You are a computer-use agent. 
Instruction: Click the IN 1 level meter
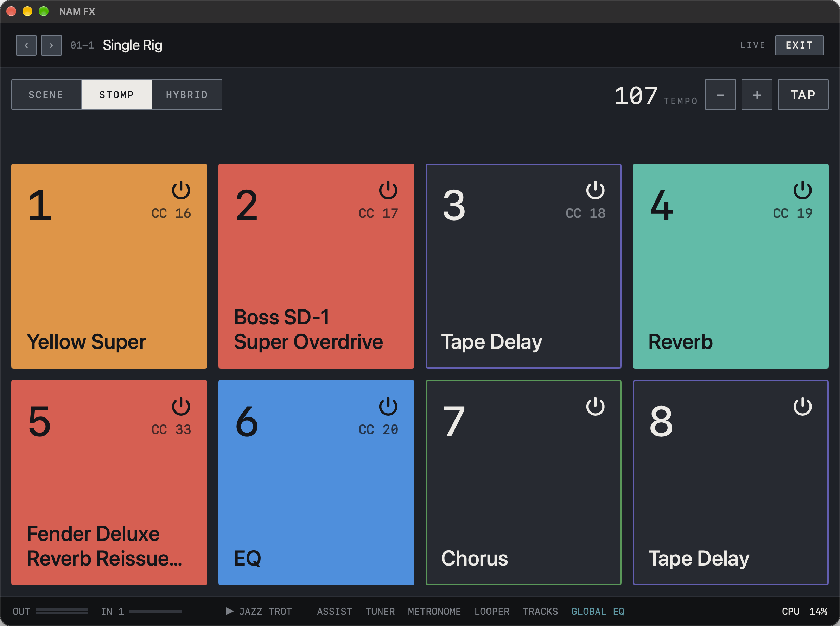coord(155,611)
